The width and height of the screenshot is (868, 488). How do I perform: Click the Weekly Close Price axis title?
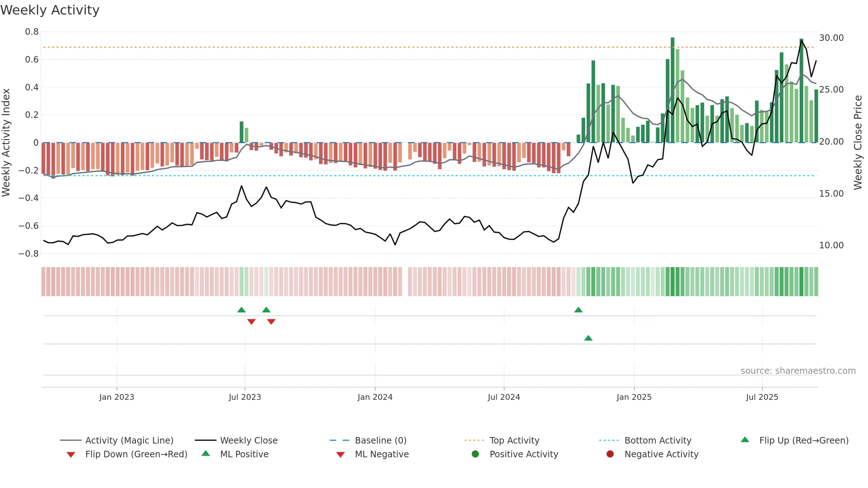(x=858, y=142)
